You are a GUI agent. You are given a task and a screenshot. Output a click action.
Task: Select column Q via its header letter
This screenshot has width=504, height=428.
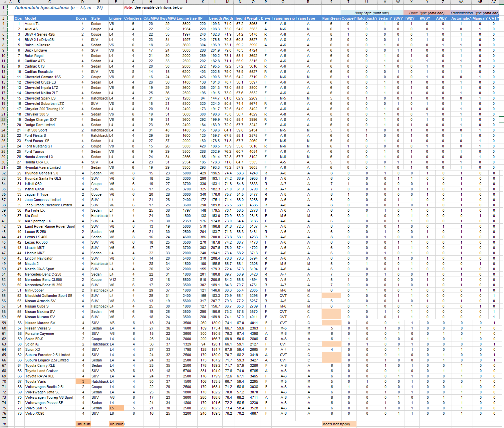click(x=283, y=2)
